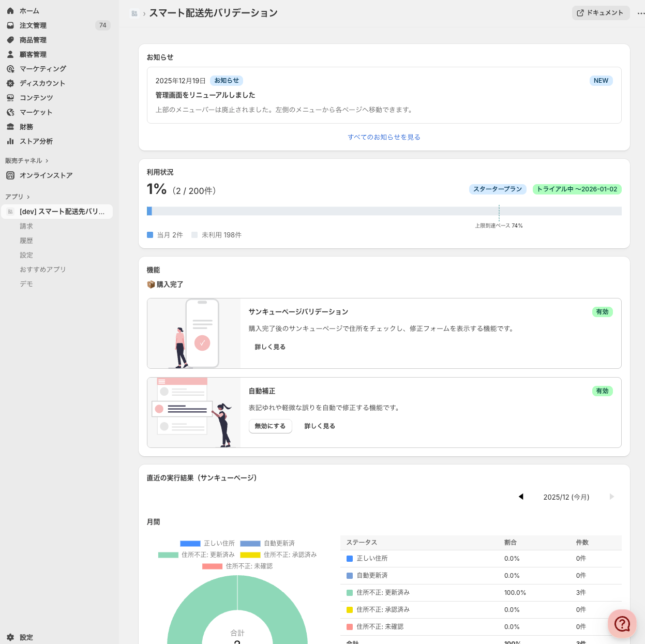Click the 自動補正 thumbnail illustration
The height and width of the screenshot is (644, 645).
194,413
